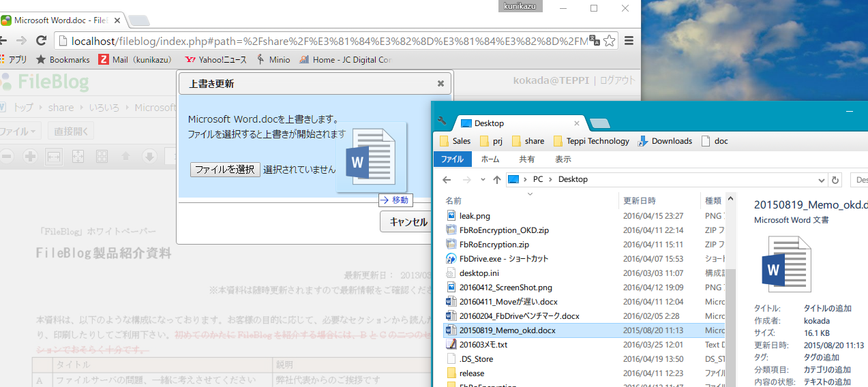Open the Yahoo!ニュース bookmark
The width and height of the screenshot is (868, 387).
pos(215,60)
